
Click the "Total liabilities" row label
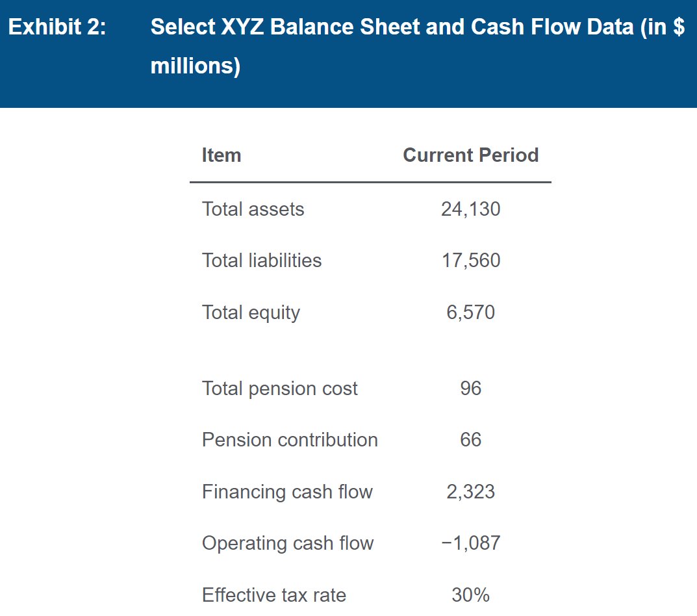pos(261,261)
